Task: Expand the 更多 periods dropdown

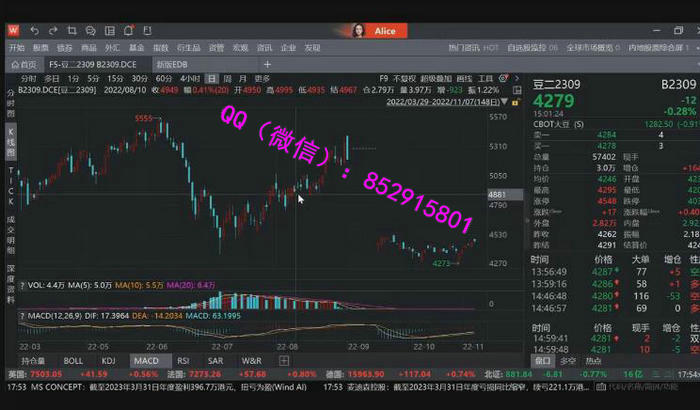Action: click(x=262, y=78)
